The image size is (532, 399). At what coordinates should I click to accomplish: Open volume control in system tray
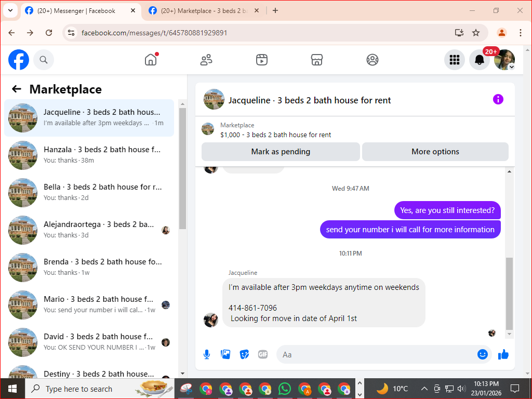tap(461, 389)
